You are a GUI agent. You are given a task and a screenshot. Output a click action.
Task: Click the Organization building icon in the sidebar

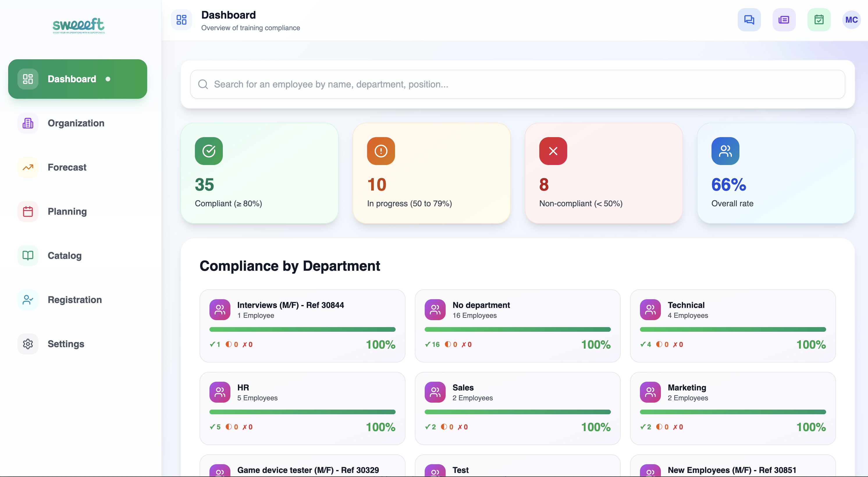(27, 123)
